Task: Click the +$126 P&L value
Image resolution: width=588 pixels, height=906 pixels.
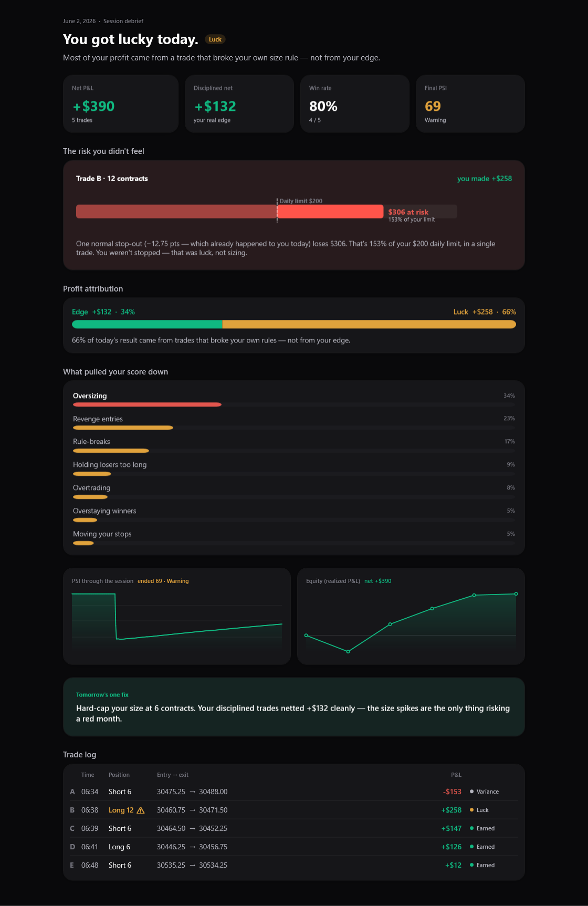Action: pos(451,847)
